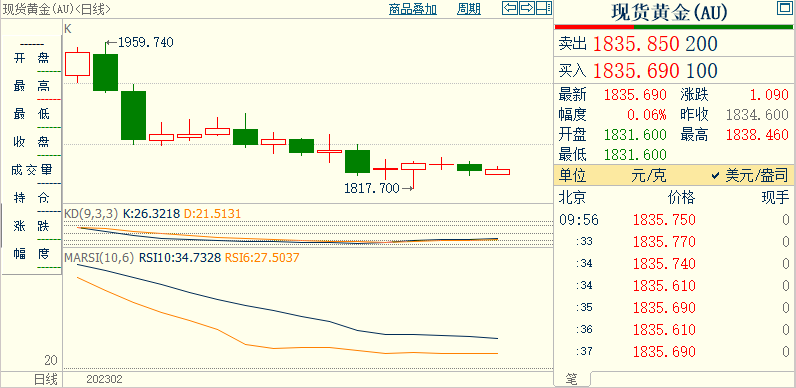This screenshot has width=796, height=388.
Task: Click the split layout panel icon
Action: tap(544, 8)
